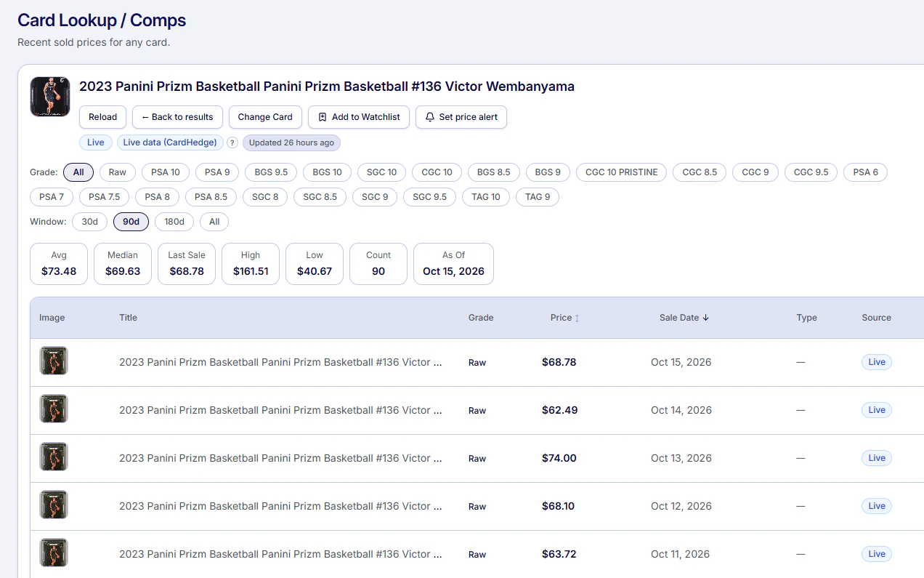Image resolution: width=924 pixels, height=578 pixels.
Task: Open card thumbnail for Oct 15, 2026 sale
Action: click(x=53, y=361)
